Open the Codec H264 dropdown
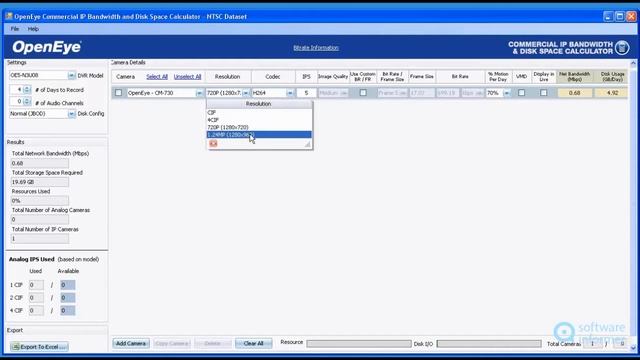The image size is (640, 360). tap(290, 93)
